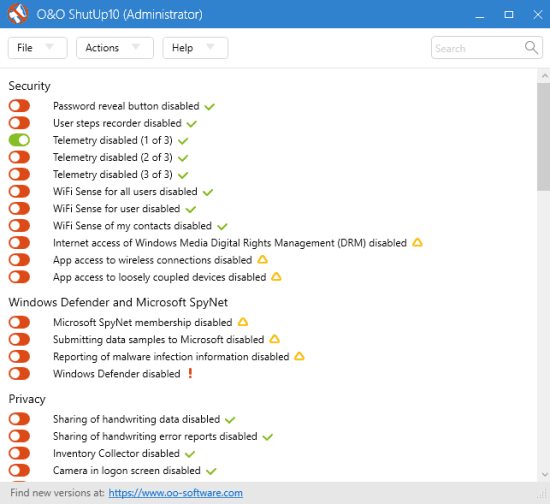This screenshot has width=550, height=504.
Task: Click the Security section heading
Action: pyautogui.click(x=29, y=86)
